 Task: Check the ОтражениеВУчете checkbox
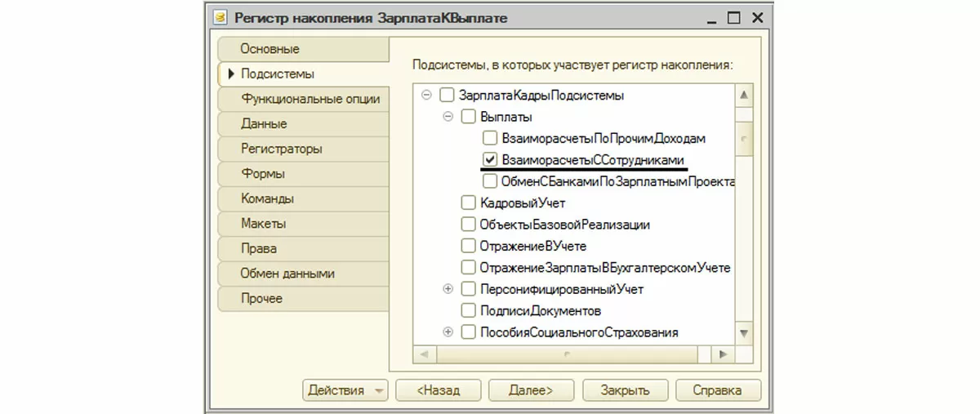[x=468, y=246]
